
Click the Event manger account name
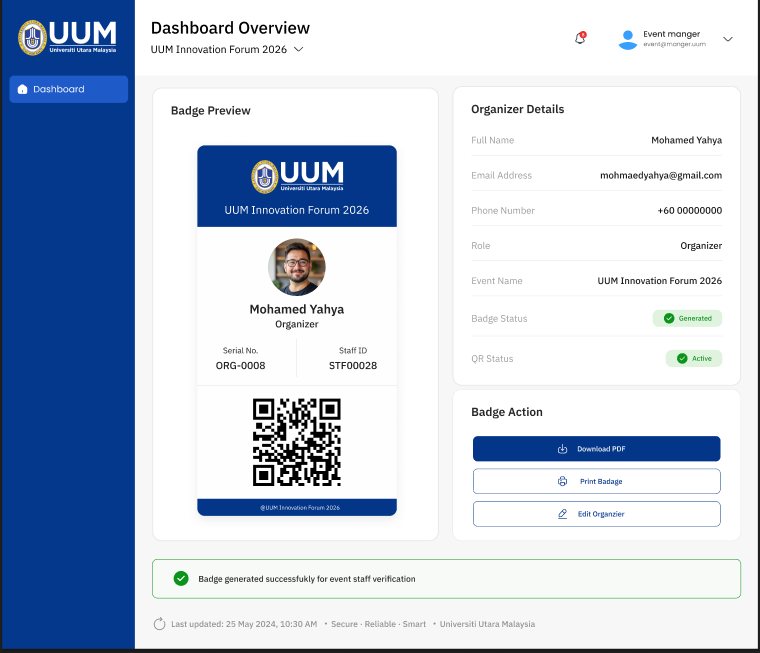(x=671, y=34)
